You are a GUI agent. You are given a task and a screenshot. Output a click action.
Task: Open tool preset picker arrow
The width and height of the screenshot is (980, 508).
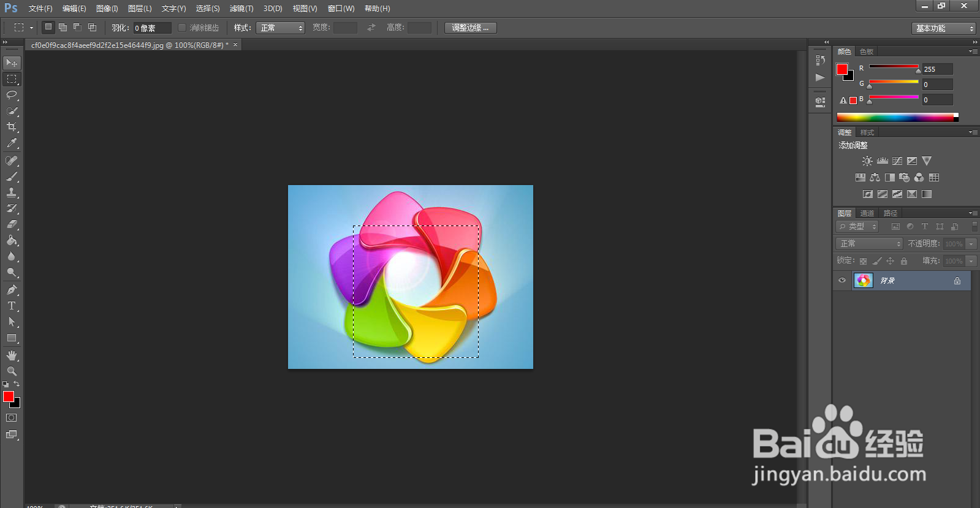click(31, 28)
